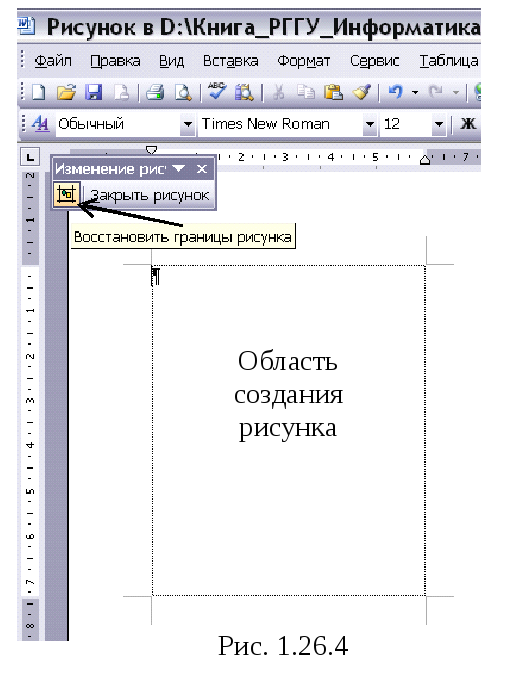Expand the Undo history dropdown arrow
Viewport: 516px width, 676px height.
point(415,93)
